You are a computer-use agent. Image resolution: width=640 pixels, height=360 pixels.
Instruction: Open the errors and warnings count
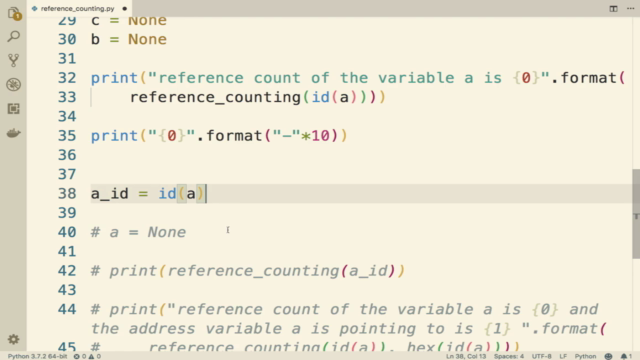pos(87,356)
